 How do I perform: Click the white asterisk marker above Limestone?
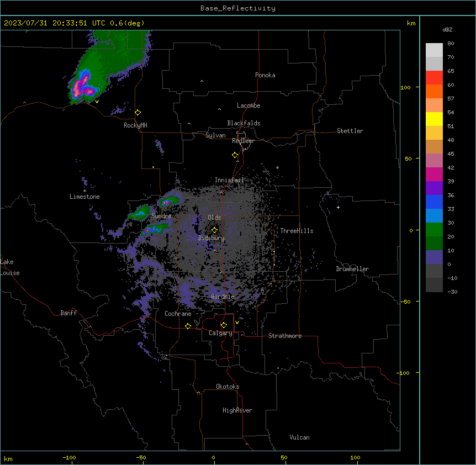pos(84,191)
